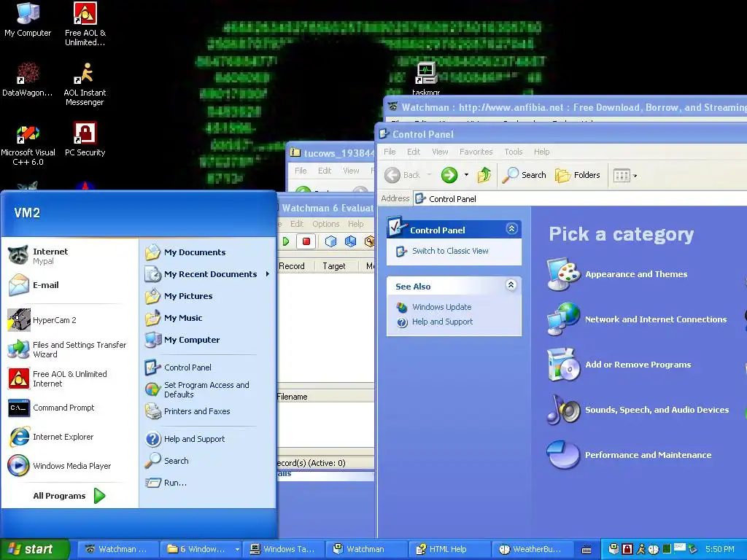This screenshot has height=560, width=747.
Task: Select the PC Security desktop icon
Action: click(85, 139)
